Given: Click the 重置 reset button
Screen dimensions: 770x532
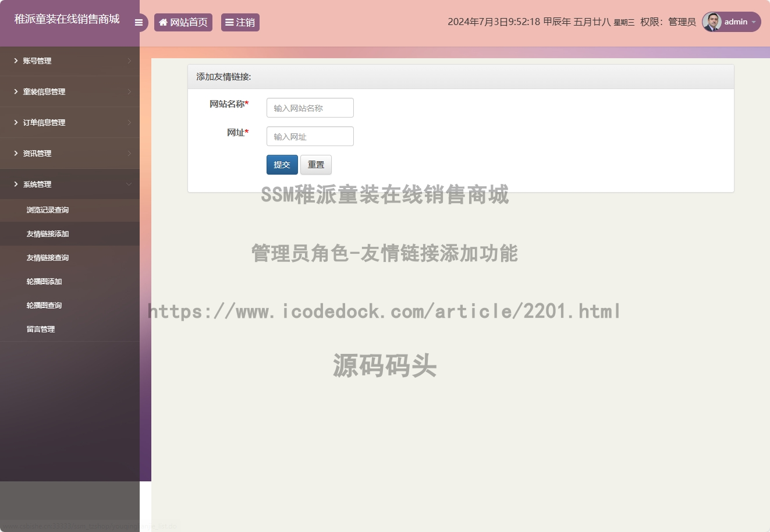Looking at the screenshot, I should pos(316,165).
